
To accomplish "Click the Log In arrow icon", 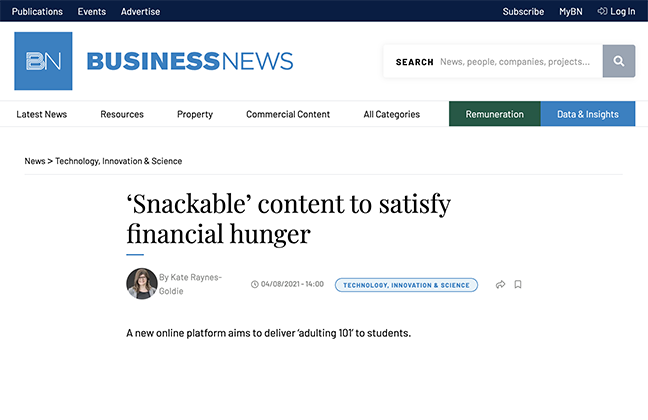I will [x=602, y=11].
